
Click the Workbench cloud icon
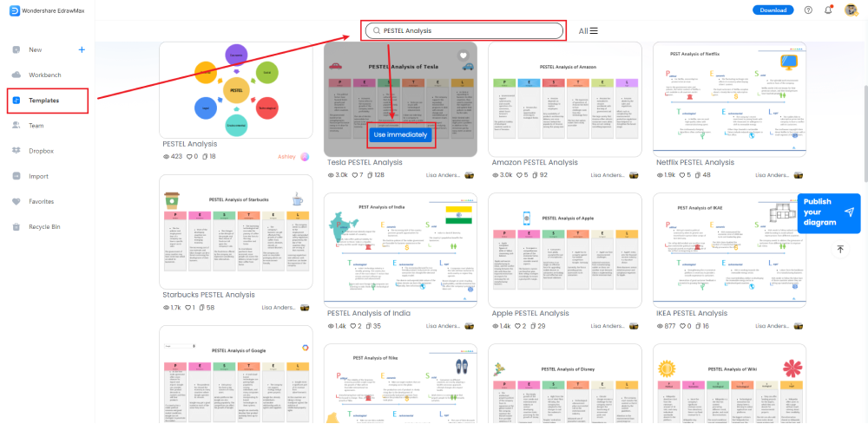pos(16,75)
